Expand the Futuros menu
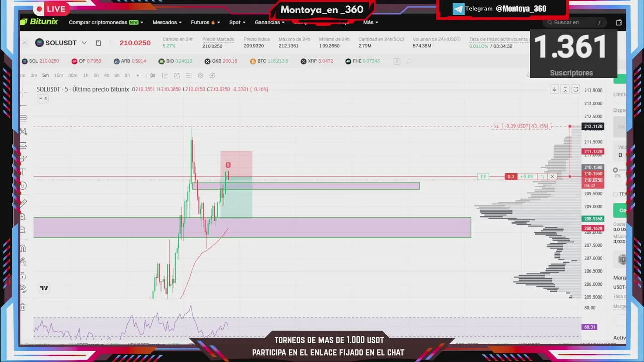The width and height of the screenshot is (644, 362). pos(205,22)
